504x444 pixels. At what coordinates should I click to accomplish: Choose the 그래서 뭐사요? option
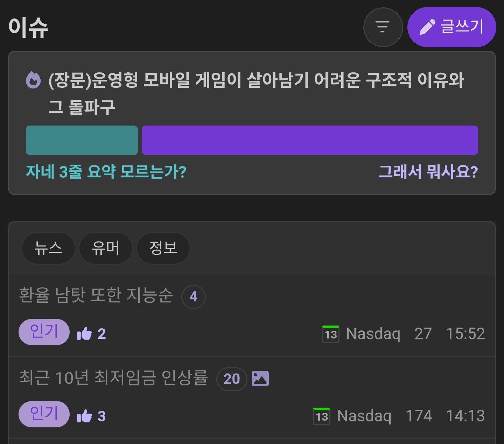point(428,172)
